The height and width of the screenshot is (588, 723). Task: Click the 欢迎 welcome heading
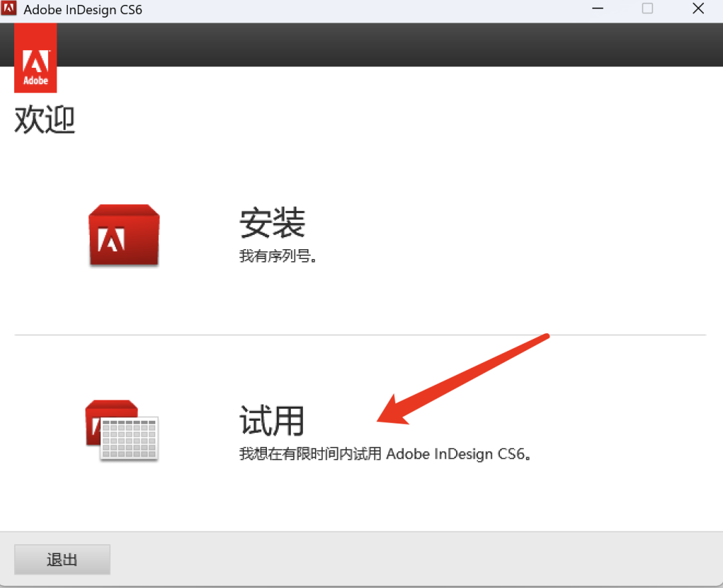click(x=44, y=120)
